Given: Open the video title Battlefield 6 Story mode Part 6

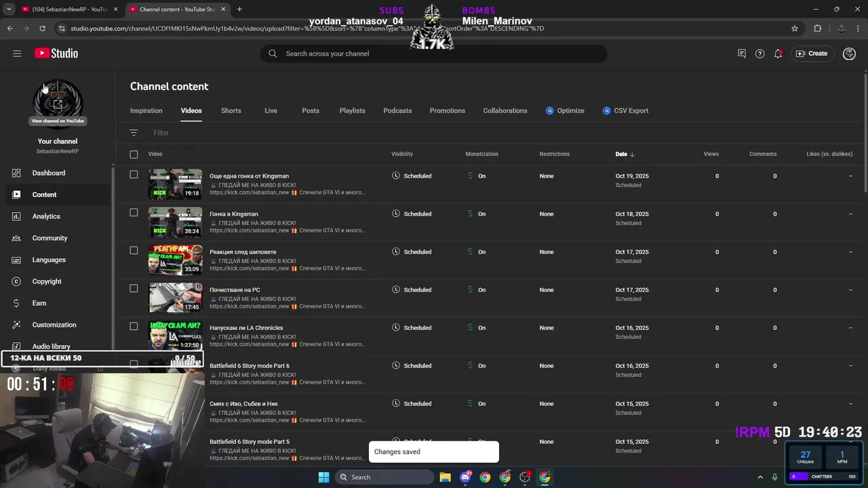Looking at the screenshot, I should point(249,366).
